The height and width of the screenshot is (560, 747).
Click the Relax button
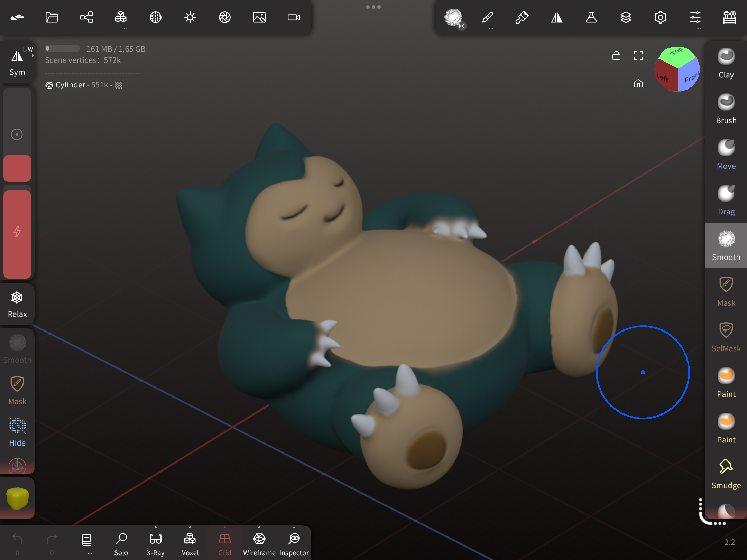pos(17,304)
